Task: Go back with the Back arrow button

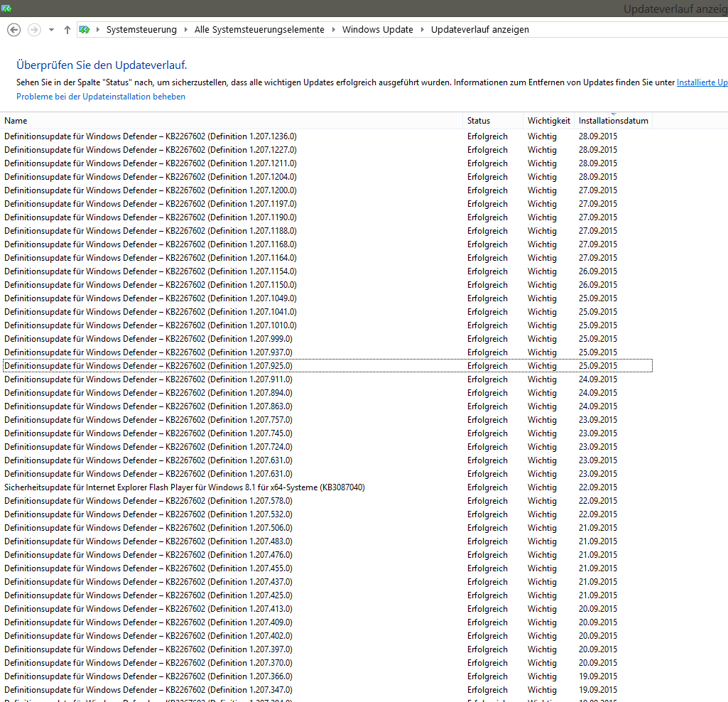Action: [14, 30]
